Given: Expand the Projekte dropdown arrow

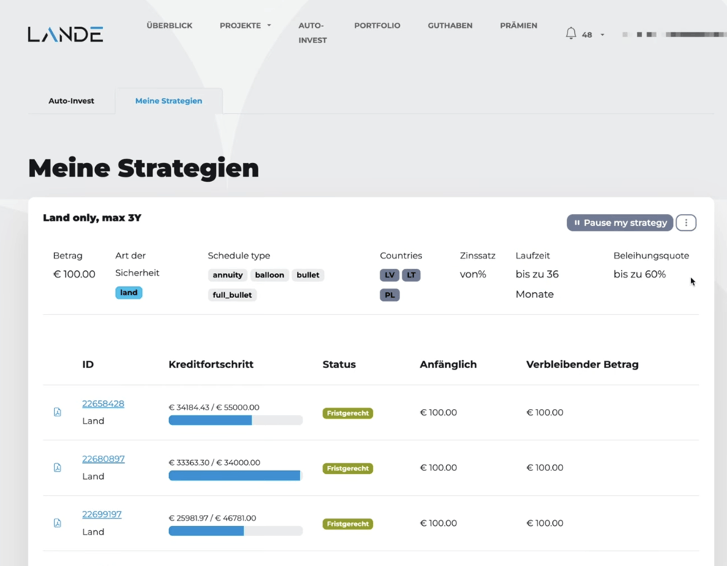Looking at the screenshot, I should click(x=269, y=26).
